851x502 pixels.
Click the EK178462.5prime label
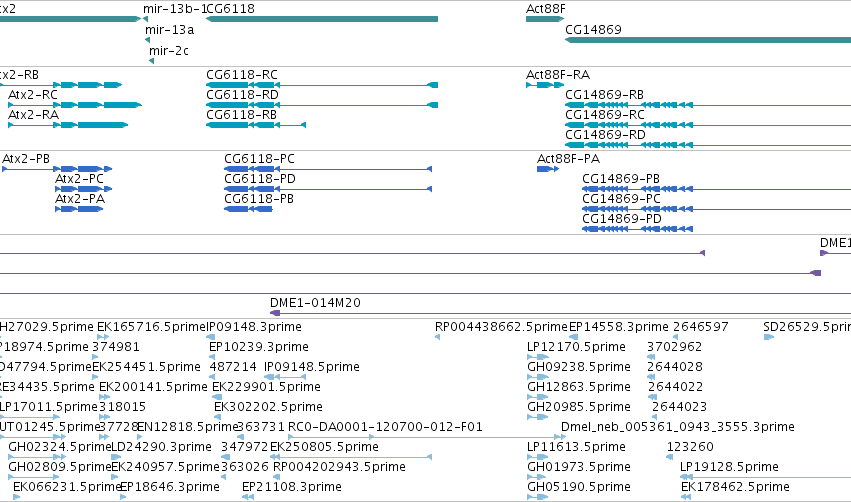735,488
